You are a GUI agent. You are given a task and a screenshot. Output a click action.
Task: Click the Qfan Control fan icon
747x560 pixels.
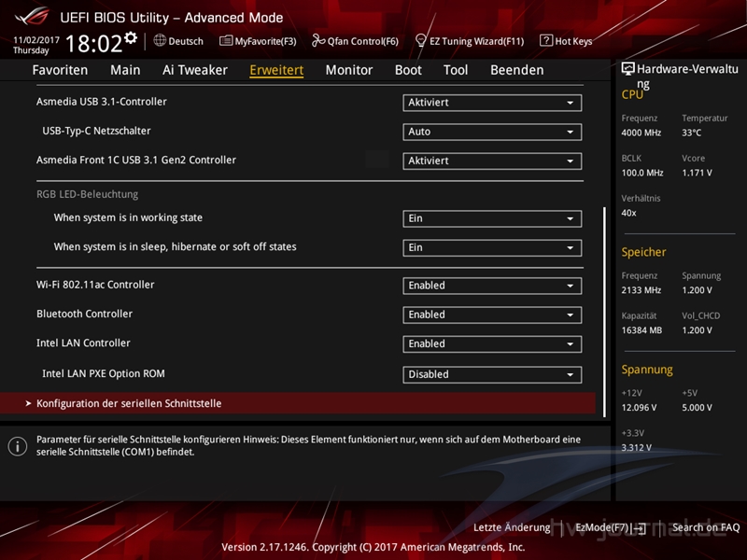tap(318, 40)
